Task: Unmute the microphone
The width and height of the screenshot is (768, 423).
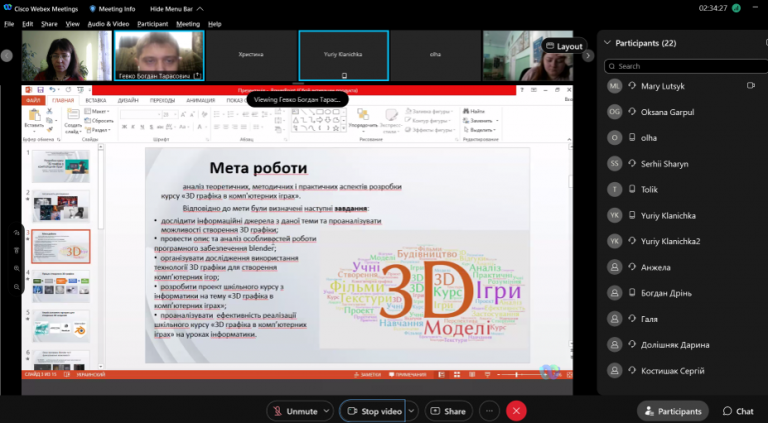Action: (x=294, y=411)
